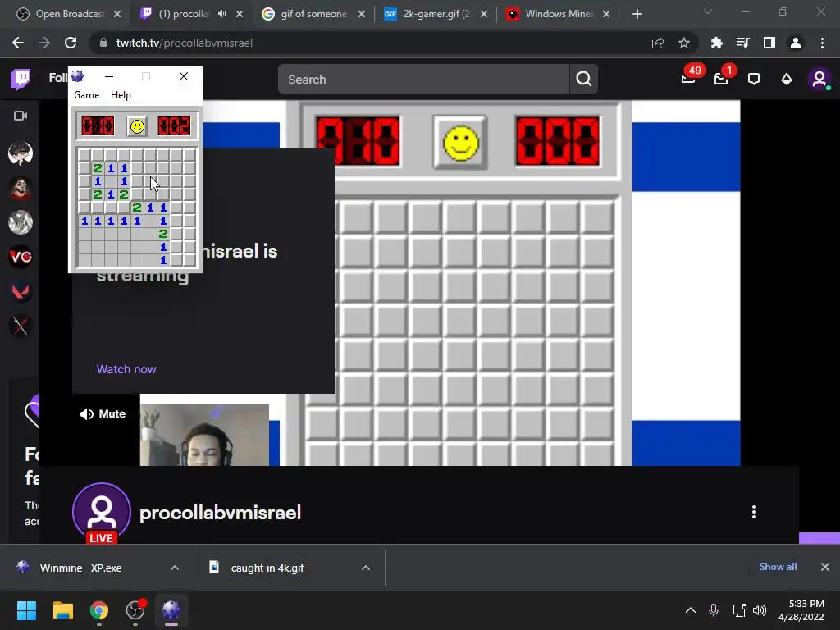Open the Valorant logo channel in sidebar

21,292
